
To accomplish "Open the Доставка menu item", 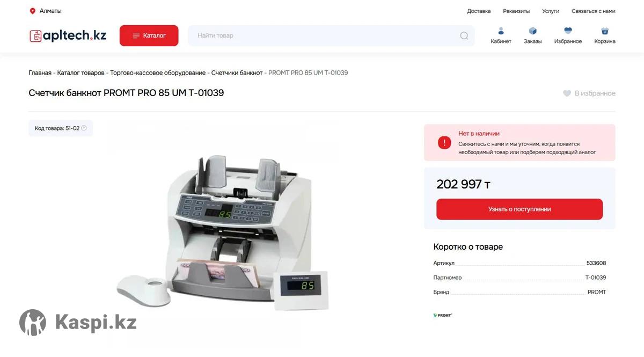I will [479, 11].
